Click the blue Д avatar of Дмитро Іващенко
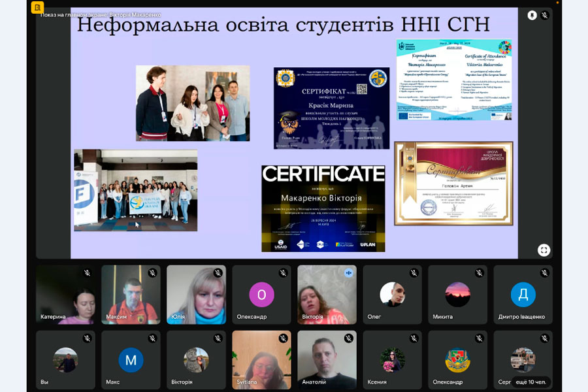The width and height of the screenshot is (588, 392). 523,295
